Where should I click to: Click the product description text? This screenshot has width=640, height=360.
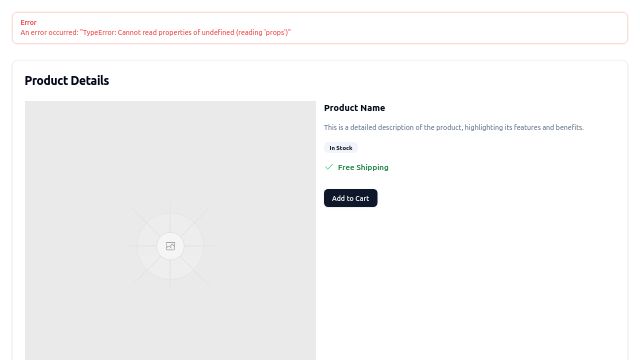454,127
